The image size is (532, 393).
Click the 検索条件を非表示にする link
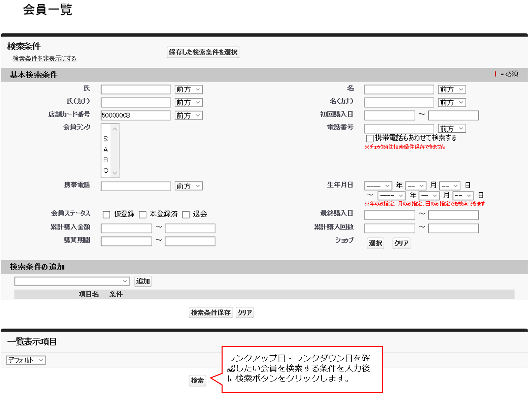[x=44, y=59]
